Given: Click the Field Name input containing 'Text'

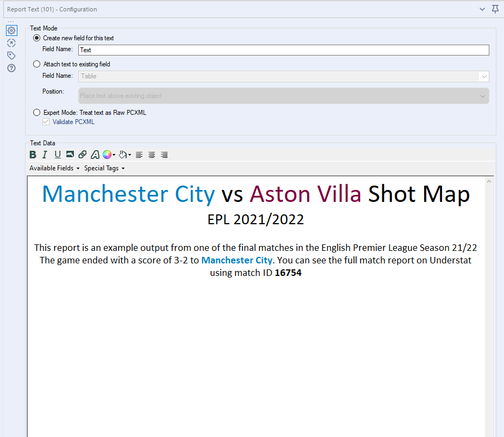Looking at the screenshot, I should click(x=283, y=50).
